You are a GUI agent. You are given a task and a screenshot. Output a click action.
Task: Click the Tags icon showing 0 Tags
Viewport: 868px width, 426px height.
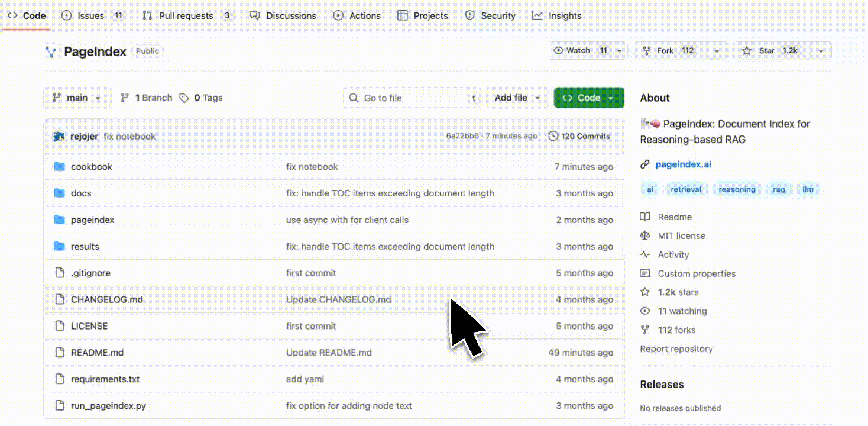pyautogui.click(x=184, y=98)
